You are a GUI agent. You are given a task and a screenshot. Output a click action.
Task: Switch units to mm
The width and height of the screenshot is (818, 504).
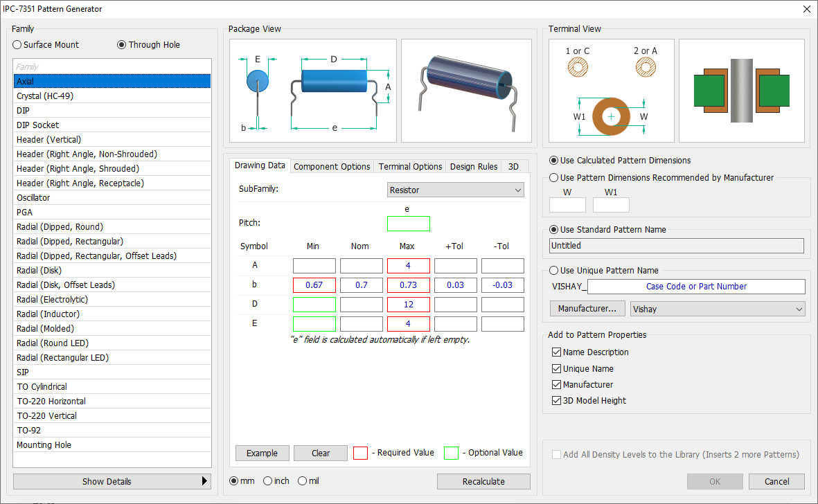tap(233, 480)
